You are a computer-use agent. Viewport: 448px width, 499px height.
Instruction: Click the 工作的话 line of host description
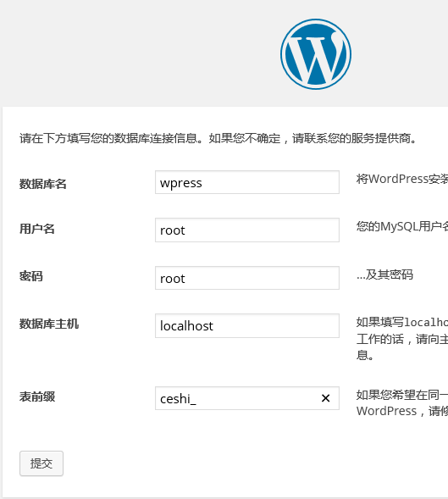(x=402, y=339)
